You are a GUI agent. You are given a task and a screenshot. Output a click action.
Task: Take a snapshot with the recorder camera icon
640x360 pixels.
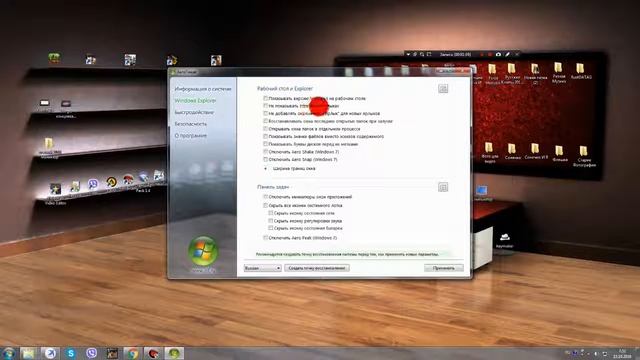tap(498, 54)
